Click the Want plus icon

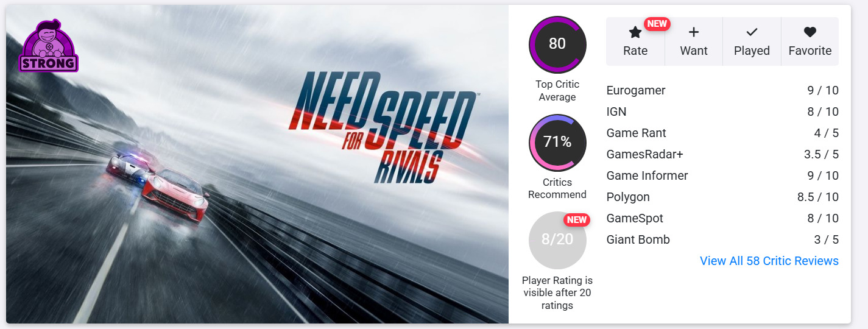tap(694, 32)
